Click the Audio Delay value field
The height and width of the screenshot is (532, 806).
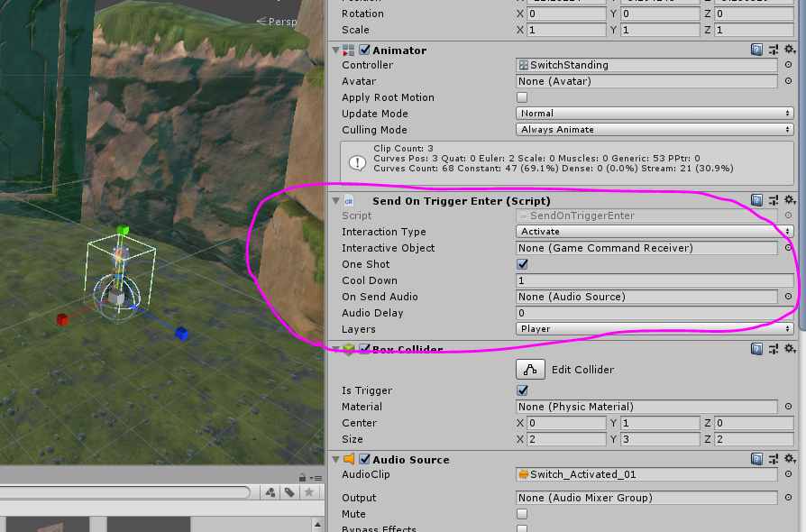(655, 313)
